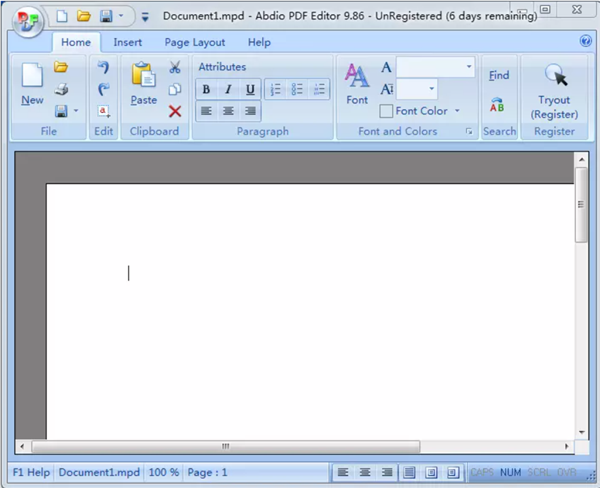Click the Font Color swatch box
The image size is (600, 488).
point(386,111)
